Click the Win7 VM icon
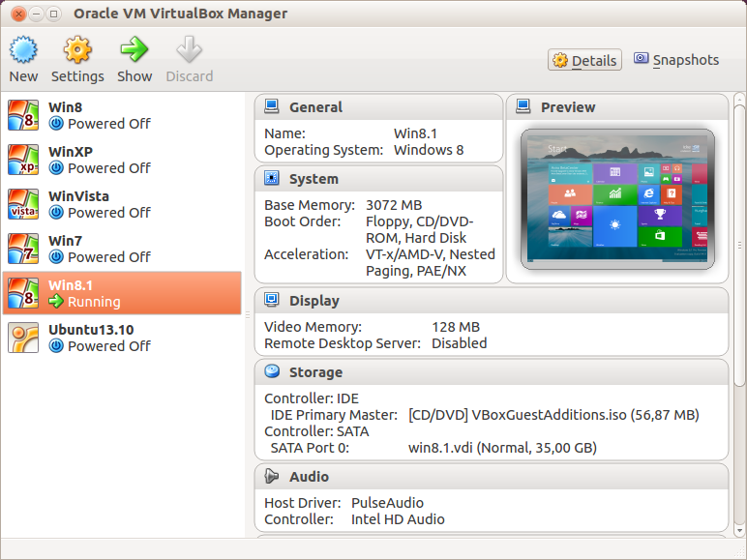 click(x=23, y=249)
